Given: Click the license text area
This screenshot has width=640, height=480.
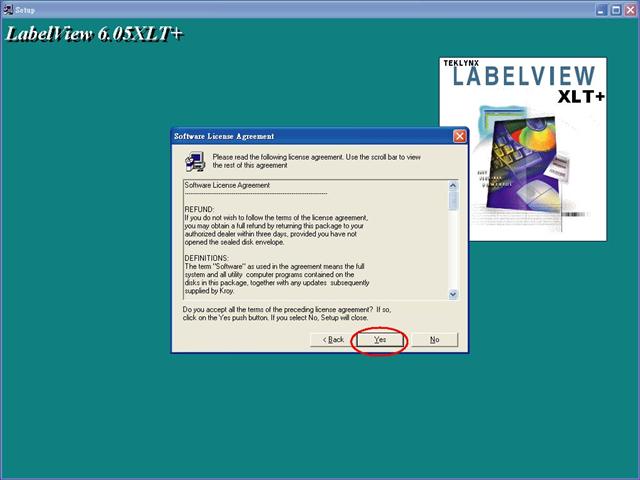Looking at the screenshot, I should tap(316, 240).
